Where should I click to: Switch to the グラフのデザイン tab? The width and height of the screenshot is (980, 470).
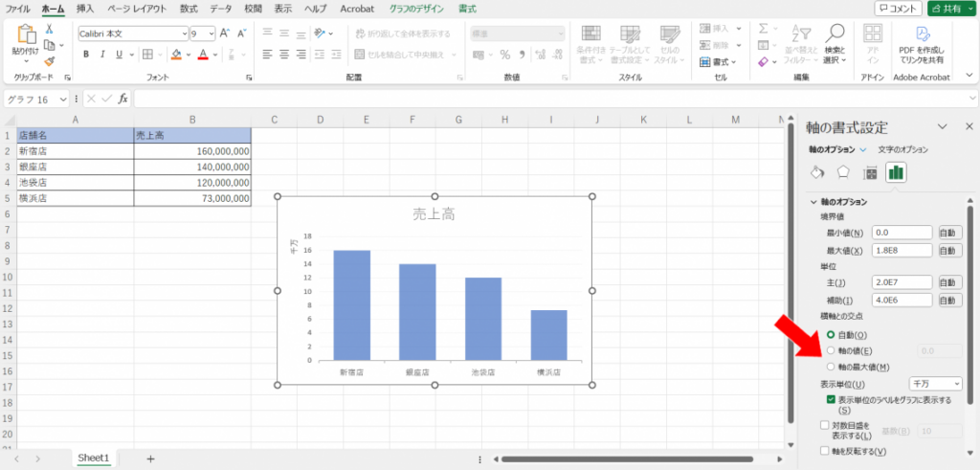[417, 9]
